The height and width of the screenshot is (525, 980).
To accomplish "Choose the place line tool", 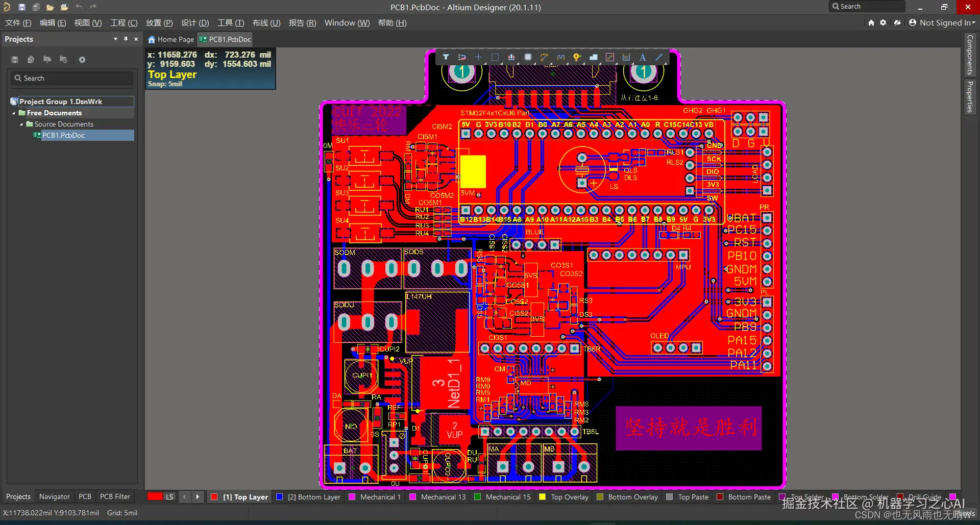I will tap(659, 57).
